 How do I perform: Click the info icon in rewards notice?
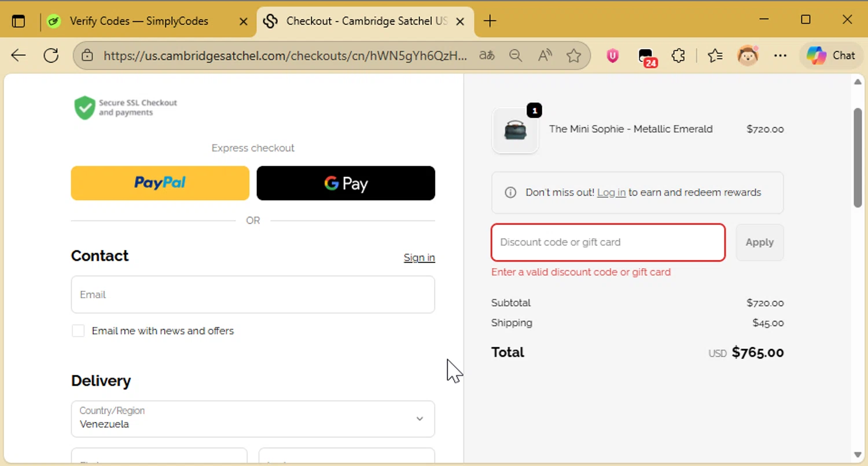[510, 193]
